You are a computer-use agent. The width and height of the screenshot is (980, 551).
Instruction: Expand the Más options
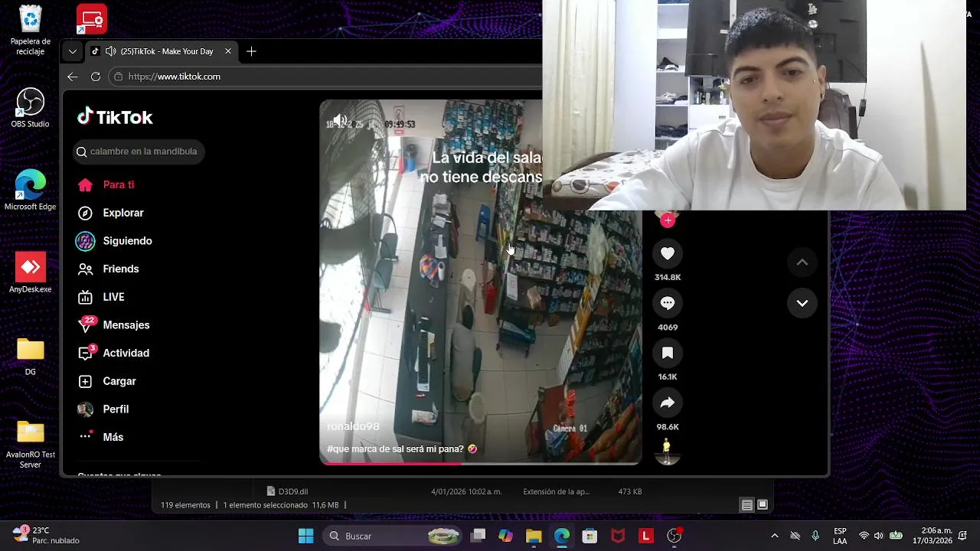(x=113, y=437)
